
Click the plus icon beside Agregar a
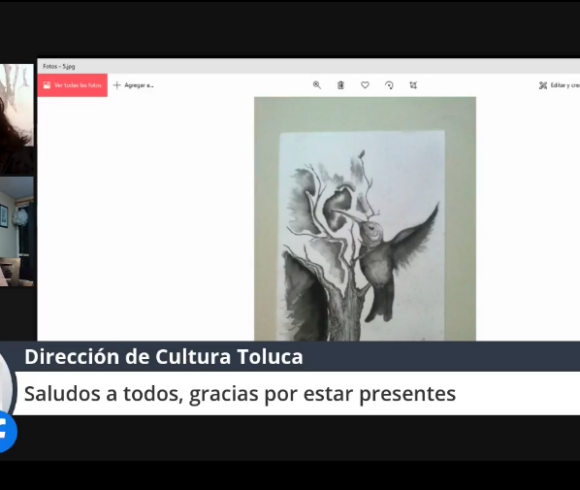(x=117, y=85)
